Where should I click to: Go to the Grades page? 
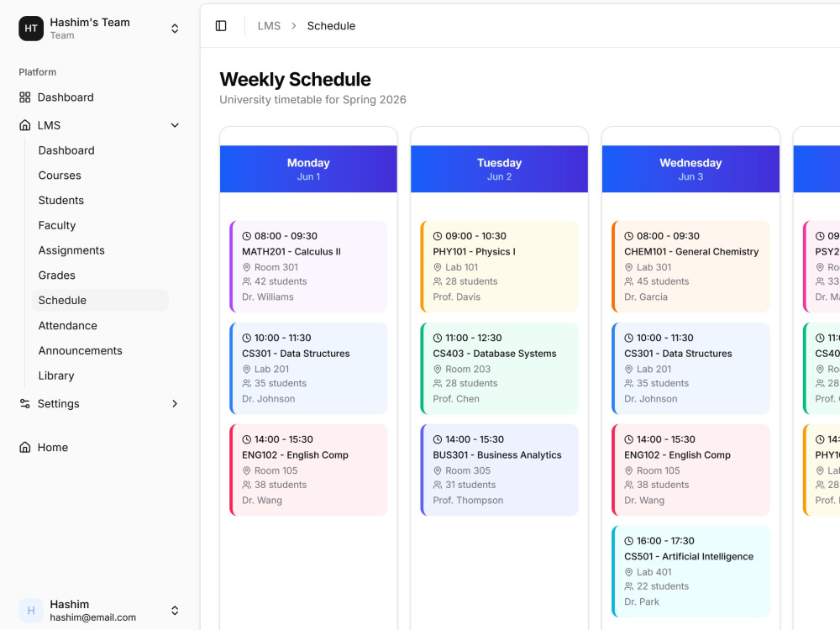click(x=100, y=276)
